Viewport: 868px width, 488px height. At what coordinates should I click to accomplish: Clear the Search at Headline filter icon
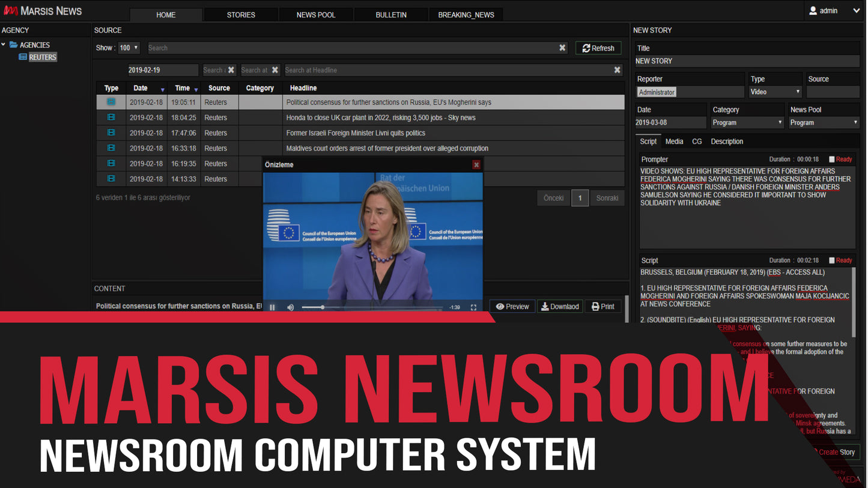point(617,70)
